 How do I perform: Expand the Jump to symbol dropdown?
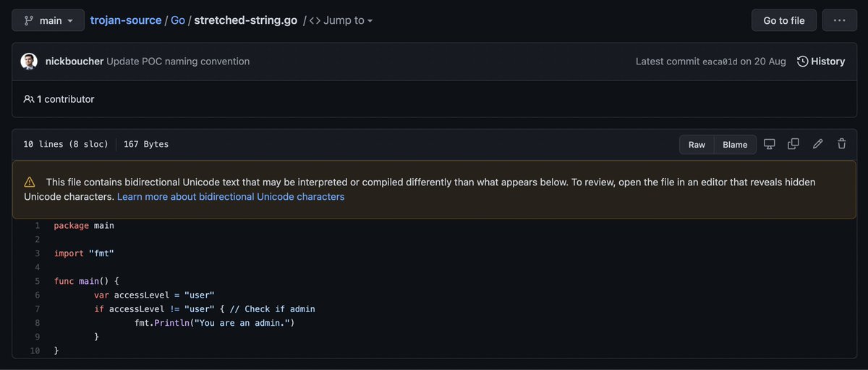coord(341,20)
